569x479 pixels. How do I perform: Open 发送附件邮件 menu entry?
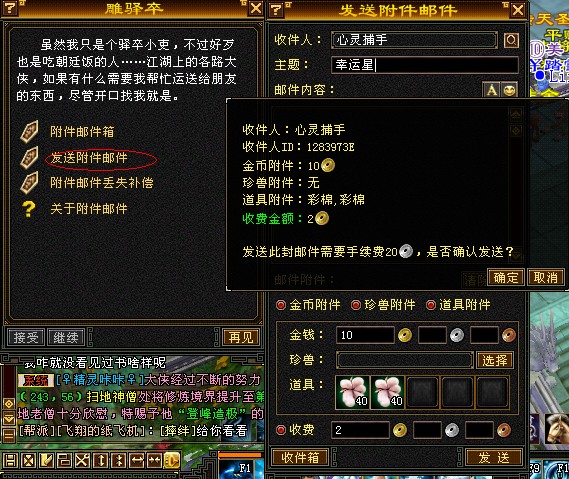[x=89, y=158]
